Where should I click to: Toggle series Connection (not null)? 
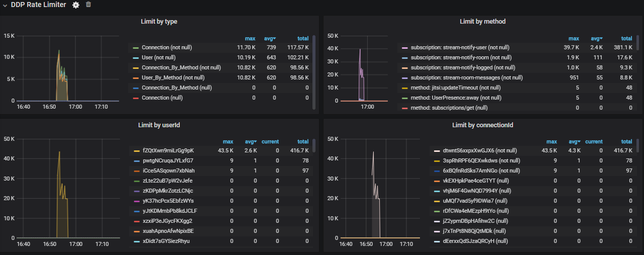pyautogui.click(x=167, y=47)
